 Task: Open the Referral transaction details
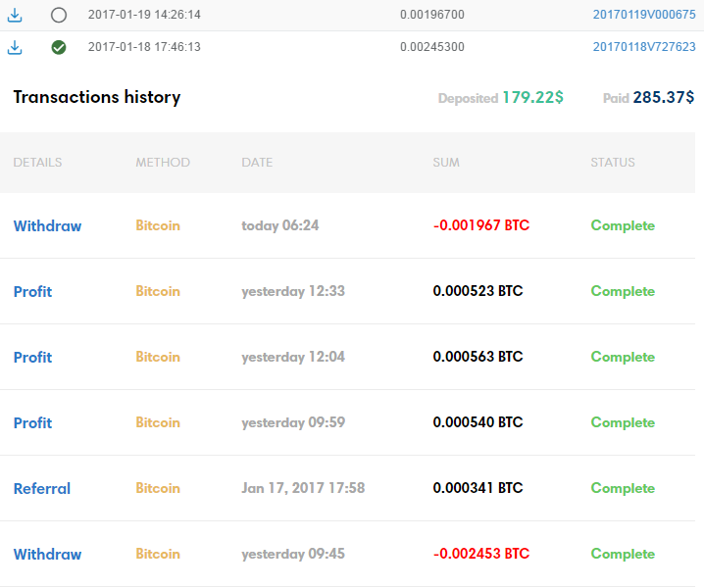pos(42,488)
